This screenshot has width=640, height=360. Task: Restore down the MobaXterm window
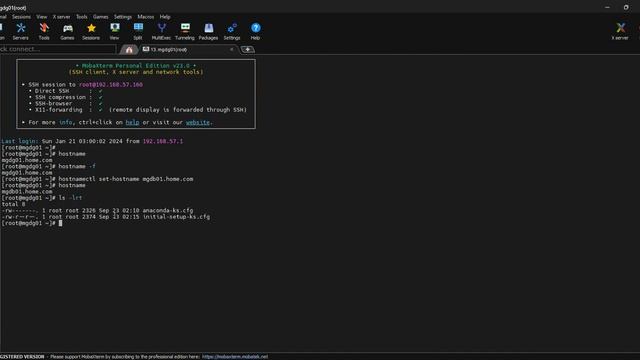pos(626,7)
